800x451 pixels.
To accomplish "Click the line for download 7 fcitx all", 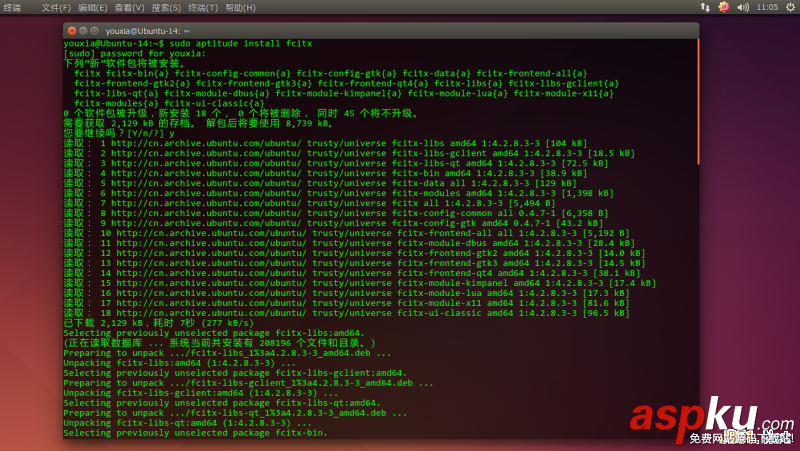I will click(309, 204).
